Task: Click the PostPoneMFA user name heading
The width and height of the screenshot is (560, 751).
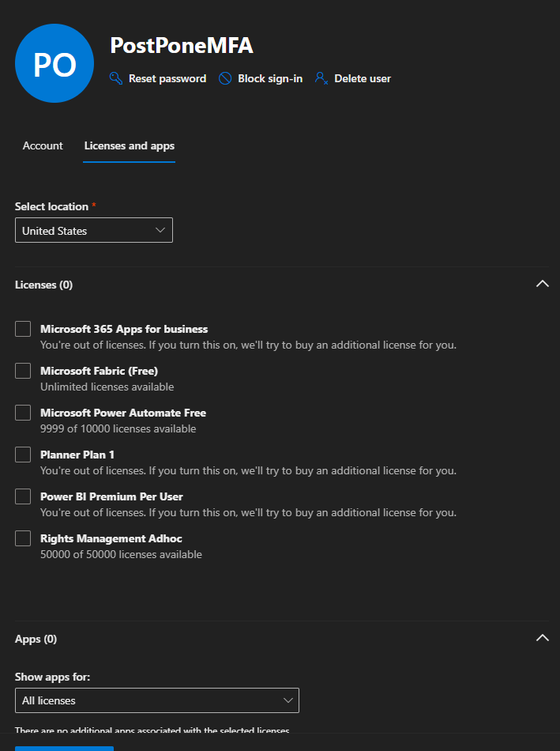Action: pyautogui.click(x=182, y=46)
